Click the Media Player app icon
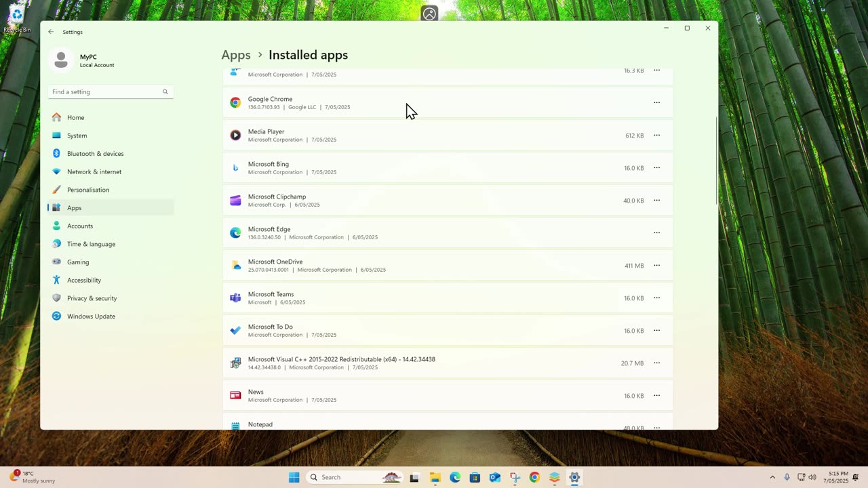The width and height of the screenshot is (868, 488). tap(235, 136)
